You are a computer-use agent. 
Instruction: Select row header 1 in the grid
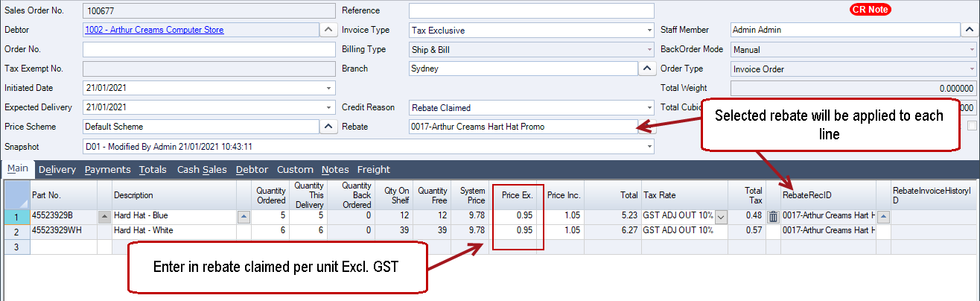point(16,217)
